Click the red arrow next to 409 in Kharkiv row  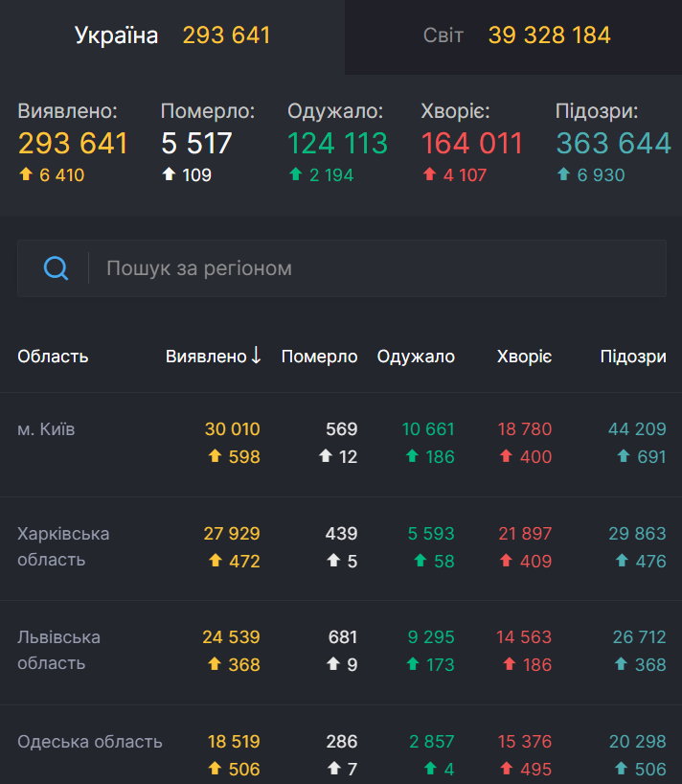[x=507, y=560]
